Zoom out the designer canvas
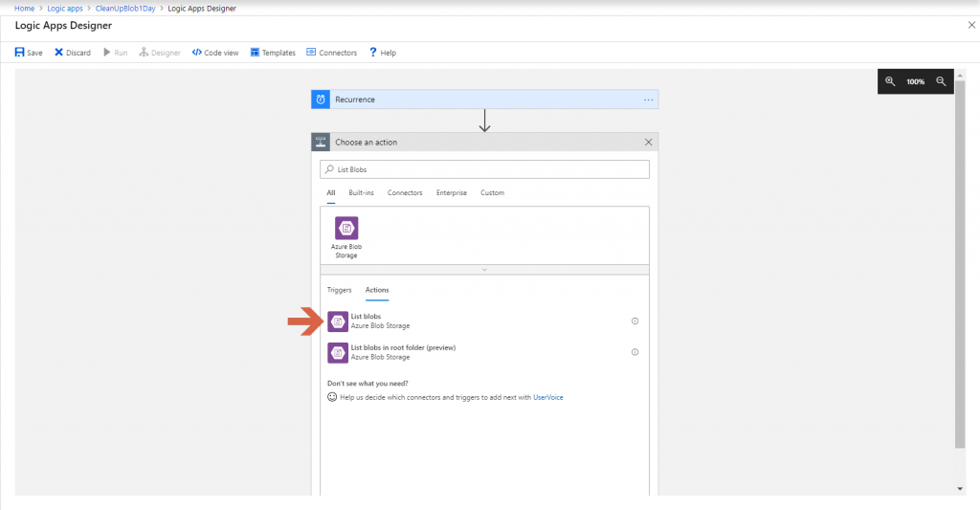Screen dimensions: 980x510 click(941, 82)
